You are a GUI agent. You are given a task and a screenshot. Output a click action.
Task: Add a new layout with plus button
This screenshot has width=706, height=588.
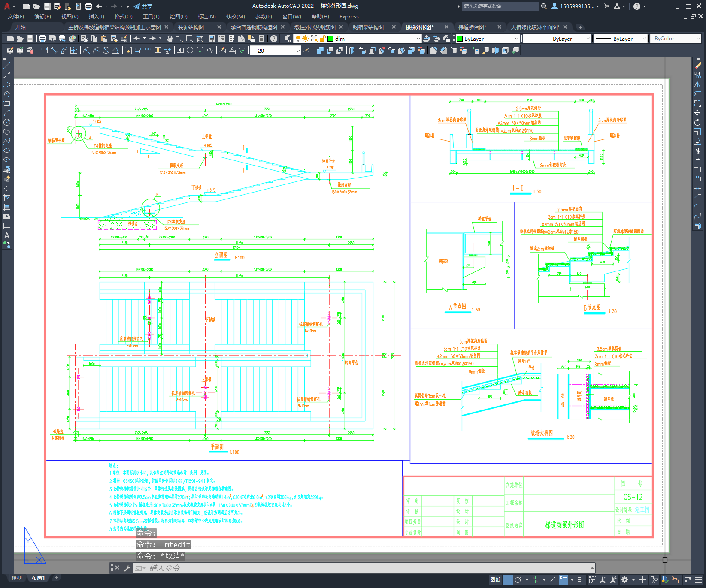pos(56,578)
